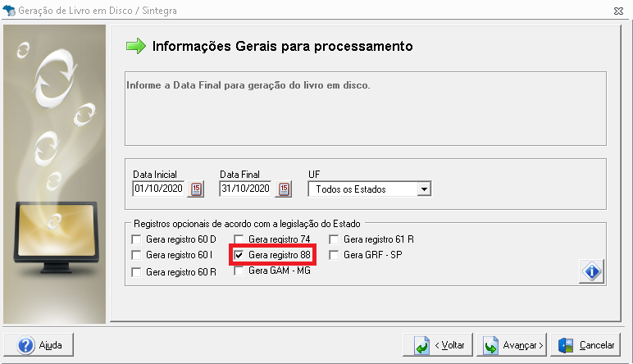The height and width of the screenshot is (364, 633).
Task: Expand the UF Todos os Estados dropdown
Action: pos(424,189)
